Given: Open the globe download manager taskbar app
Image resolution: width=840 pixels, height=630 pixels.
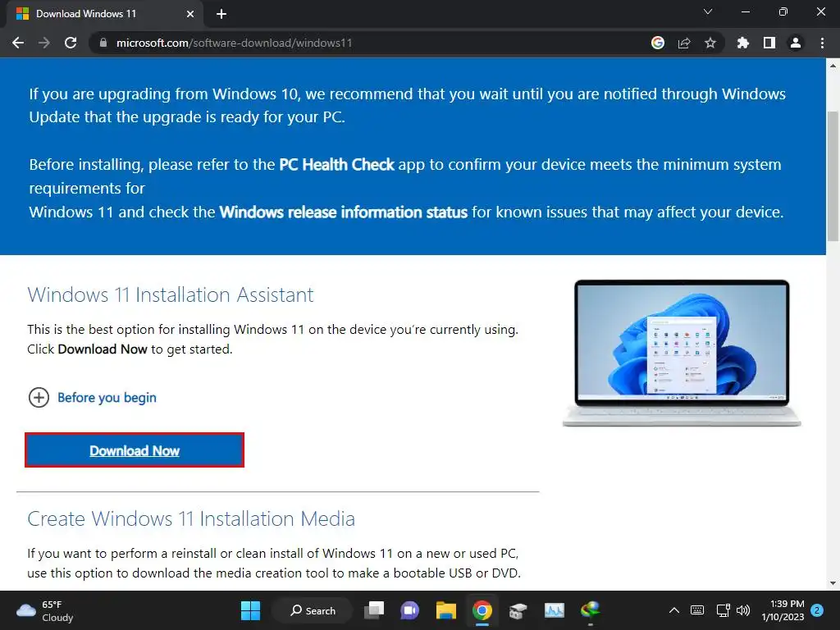Looking at the screenshot, I should tap(591, 610).
